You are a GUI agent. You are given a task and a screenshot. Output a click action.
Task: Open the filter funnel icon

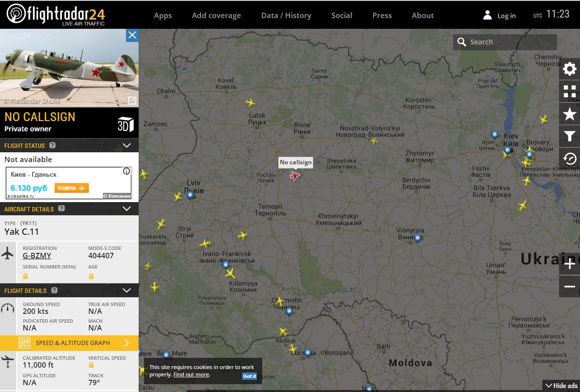[x=569, y=136]
